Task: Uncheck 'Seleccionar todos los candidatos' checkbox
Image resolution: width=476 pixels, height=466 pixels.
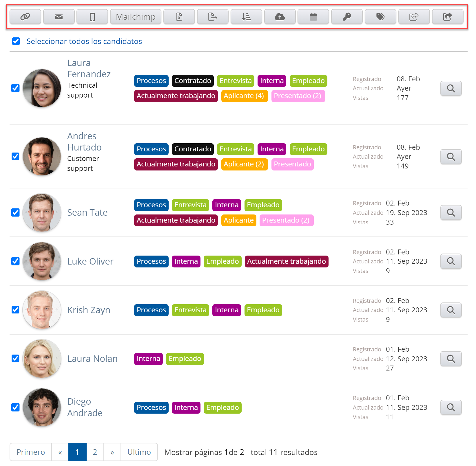Action: coord(16,41)
